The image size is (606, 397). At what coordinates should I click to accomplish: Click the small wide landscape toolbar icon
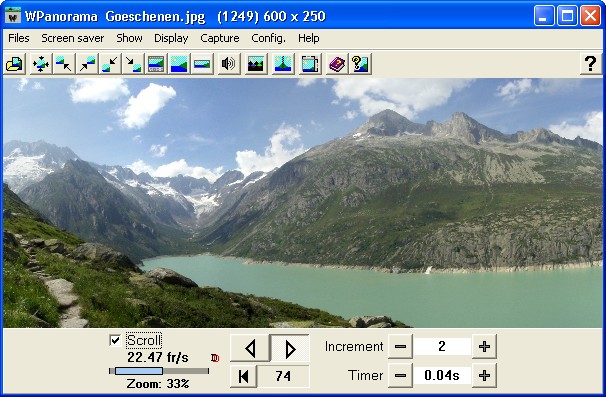(x=203, y=64)
